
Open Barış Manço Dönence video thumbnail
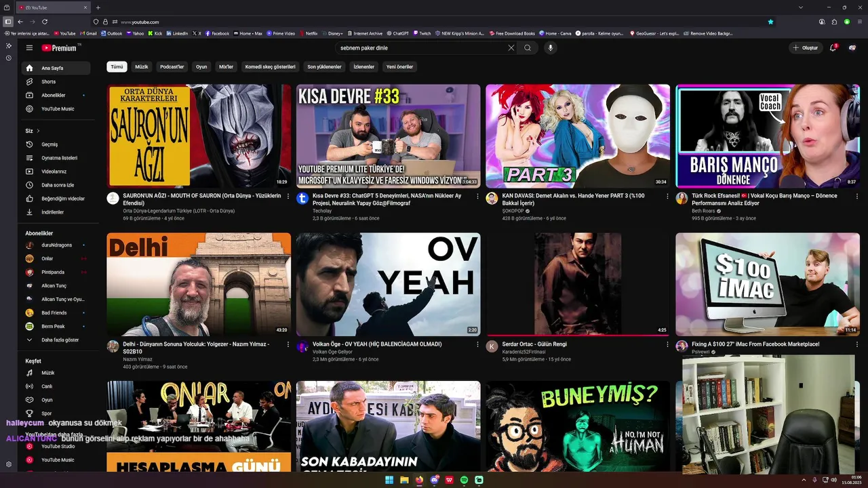click(x=768, y=136)
